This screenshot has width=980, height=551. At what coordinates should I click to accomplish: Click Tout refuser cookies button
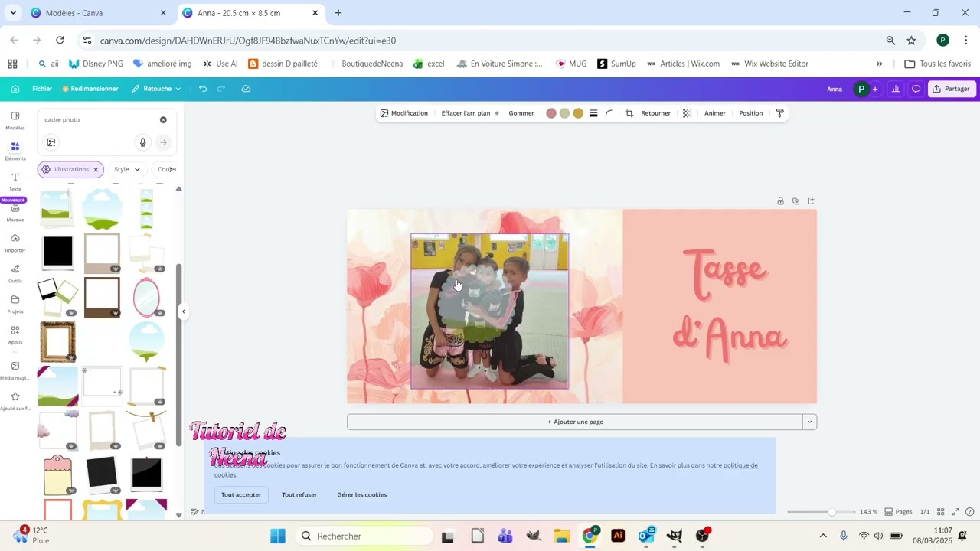tap(299, 495)
